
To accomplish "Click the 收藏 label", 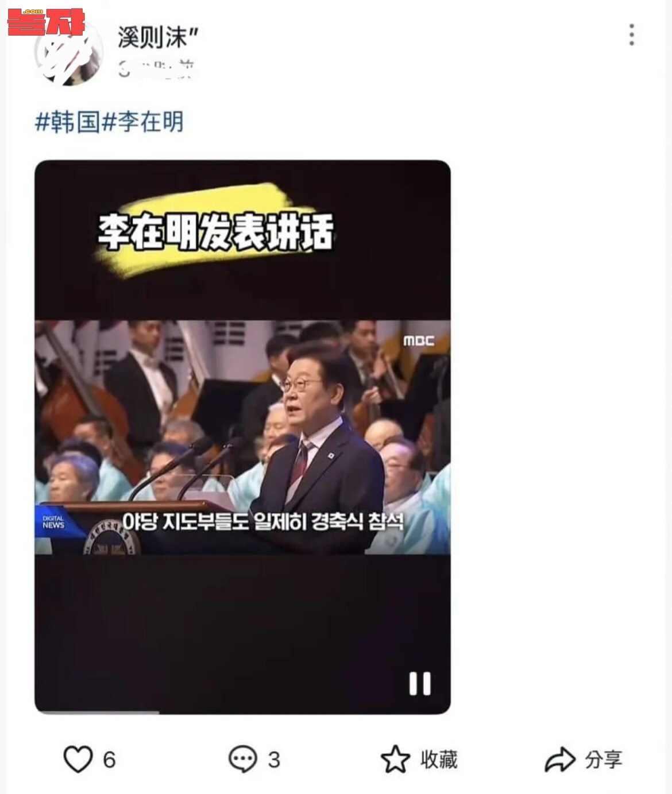I will coord(439,760).
